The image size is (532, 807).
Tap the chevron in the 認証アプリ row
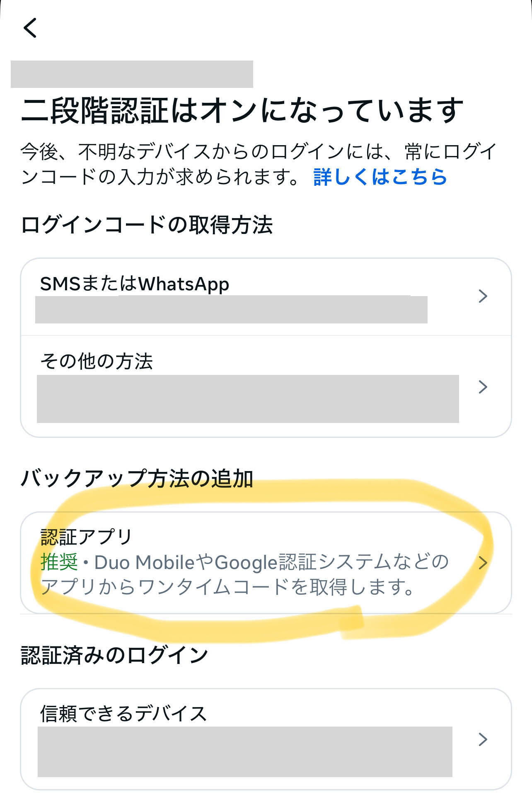click(483, 563)
